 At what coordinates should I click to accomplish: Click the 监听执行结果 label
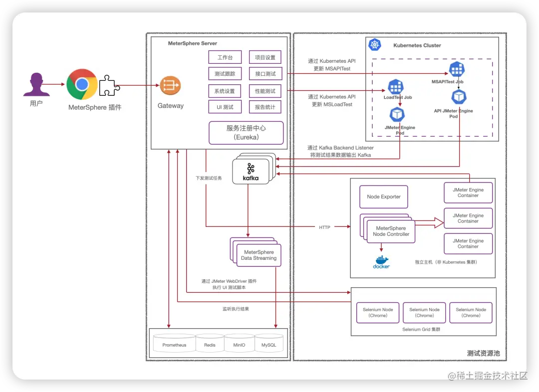236,309
